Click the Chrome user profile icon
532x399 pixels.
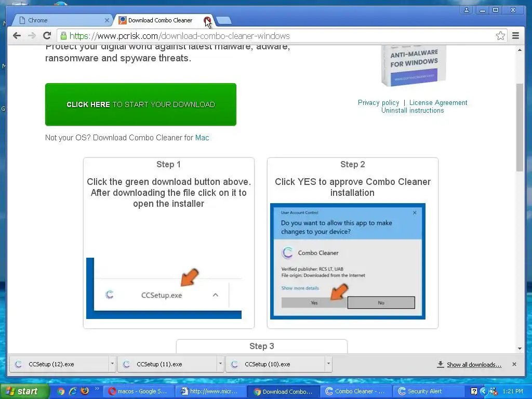point(467,10)
